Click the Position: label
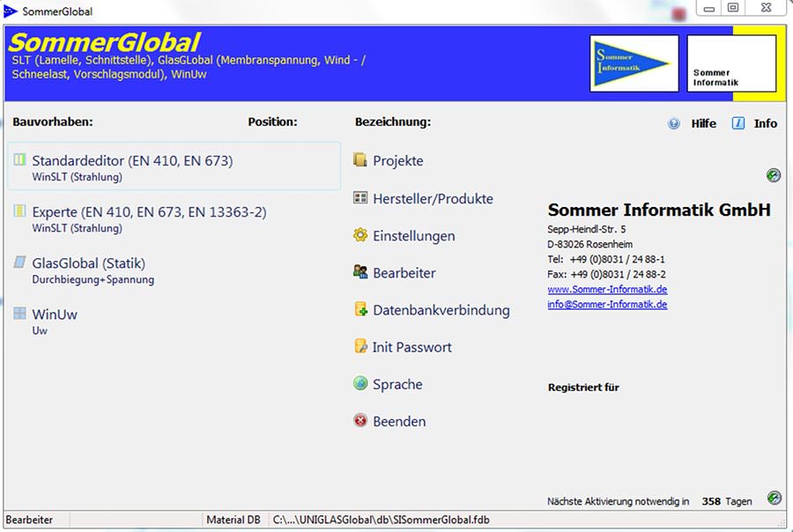This screenshot has height=532, width=793. 272,122
